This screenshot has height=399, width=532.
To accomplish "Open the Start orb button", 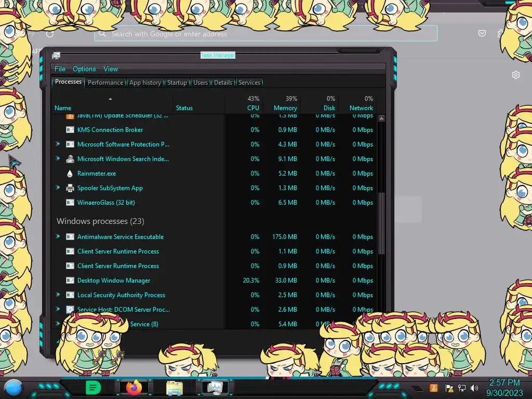I will tap(13, 388).
